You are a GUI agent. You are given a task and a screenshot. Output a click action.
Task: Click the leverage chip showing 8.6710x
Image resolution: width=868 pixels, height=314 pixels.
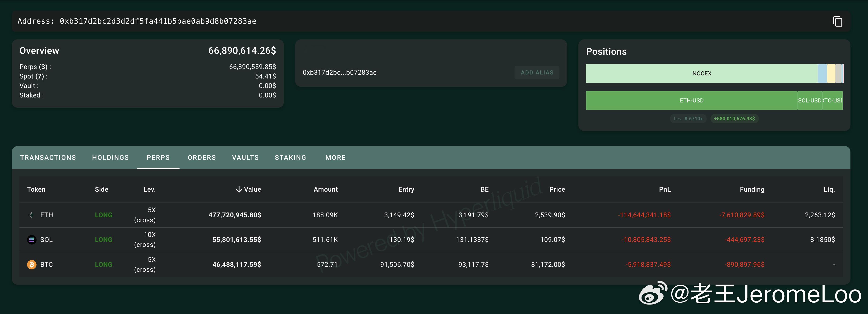point(688,119)
